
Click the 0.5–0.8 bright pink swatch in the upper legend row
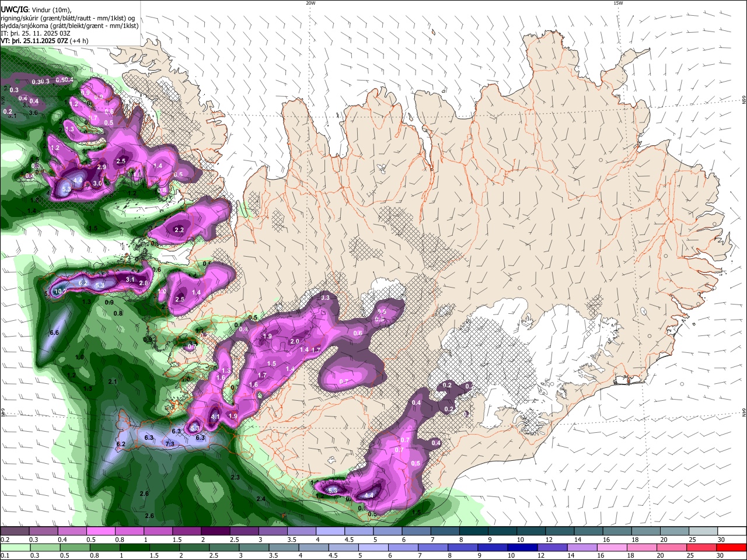click(x=100, y=531)
